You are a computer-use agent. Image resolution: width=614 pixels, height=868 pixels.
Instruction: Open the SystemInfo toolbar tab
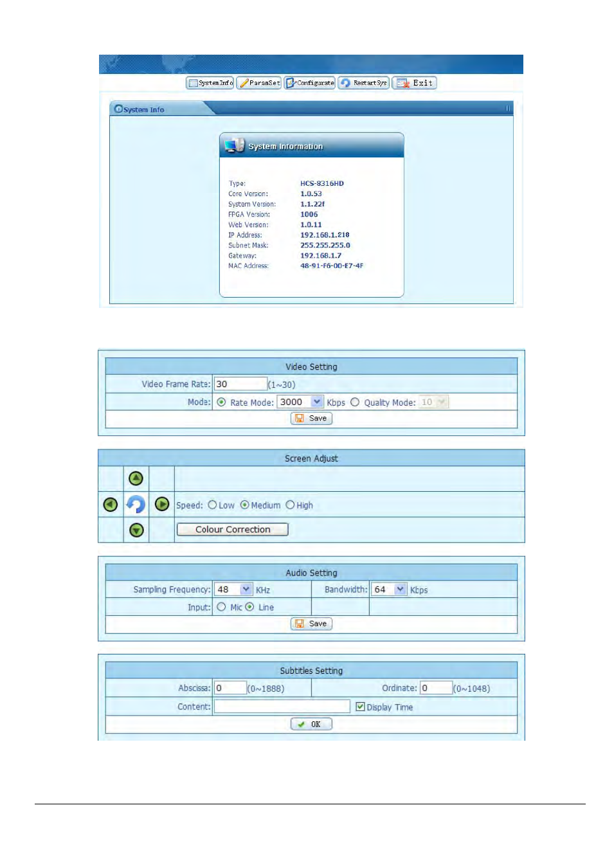[210, 83]
